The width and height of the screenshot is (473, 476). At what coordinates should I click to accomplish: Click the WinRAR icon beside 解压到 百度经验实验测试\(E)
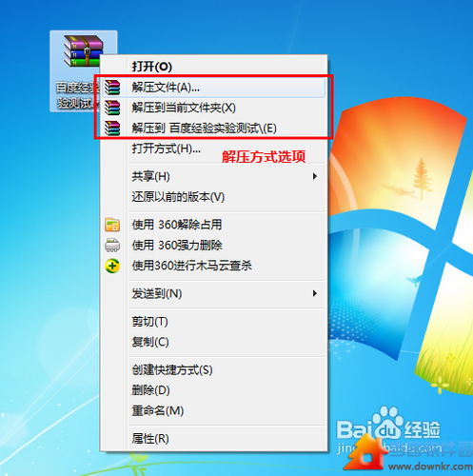[112, 129]
